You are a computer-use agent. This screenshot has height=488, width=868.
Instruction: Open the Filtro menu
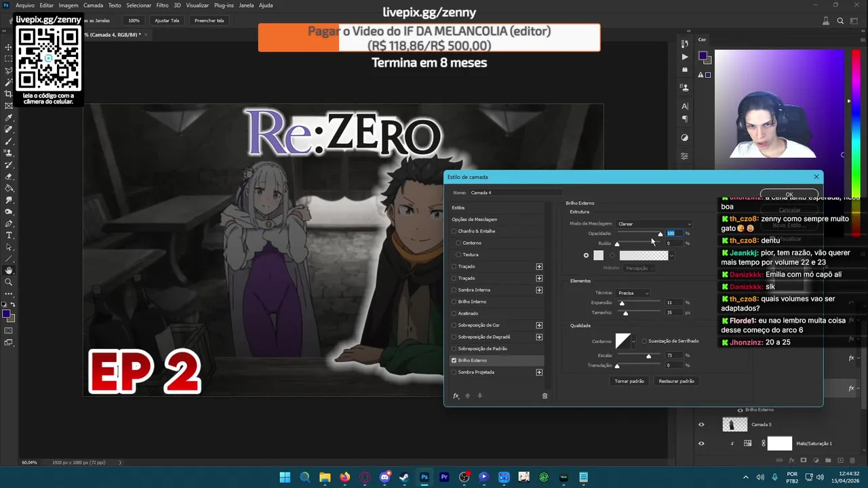(163, 5)
